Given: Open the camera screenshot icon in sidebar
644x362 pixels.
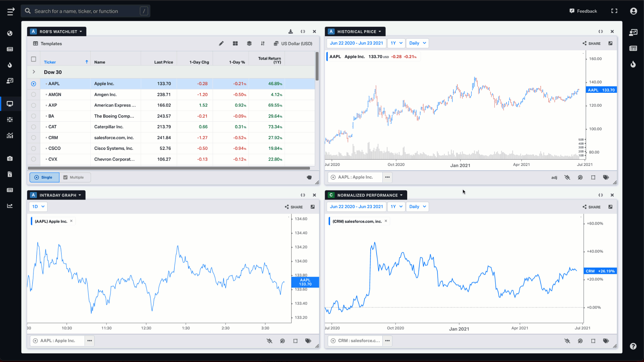Looking at the screenshot, I should [x=10, y=159].
